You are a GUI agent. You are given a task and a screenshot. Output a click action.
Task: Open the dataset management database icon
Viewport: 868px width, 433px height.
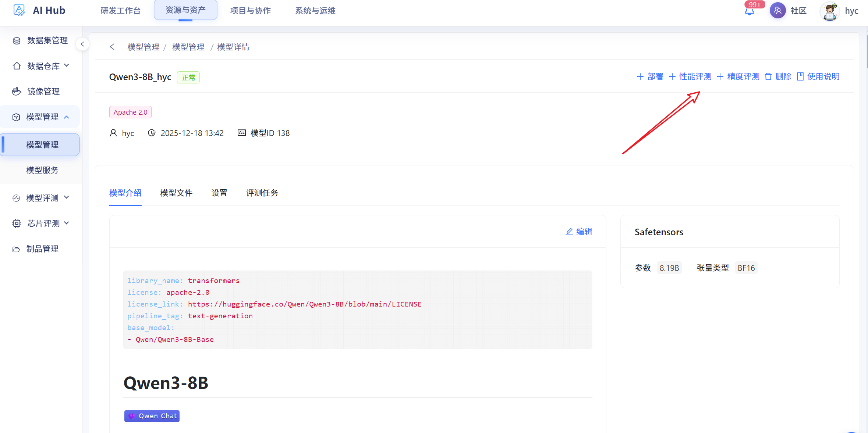(17, 40)
